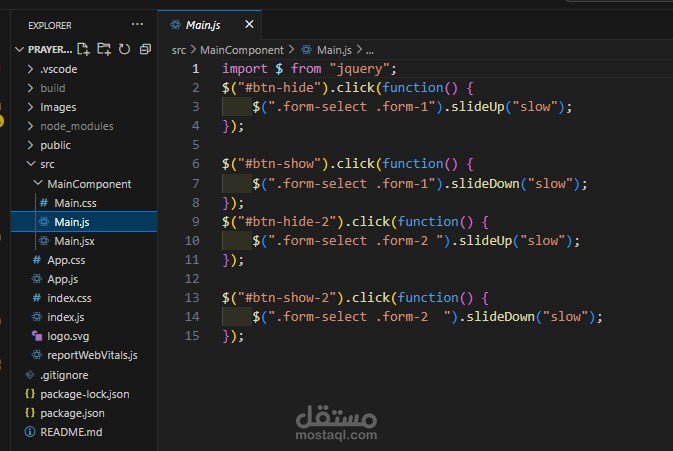This screenshot has height=451, width=673.
Task: Click slideDown call on line 7
Action: coord(485,184)
